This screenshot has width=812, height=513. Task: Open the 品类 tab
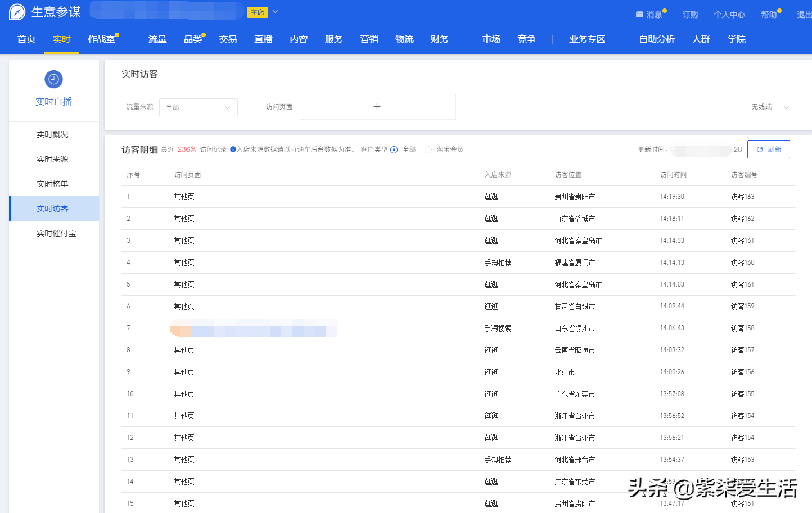tap(193, 39)
